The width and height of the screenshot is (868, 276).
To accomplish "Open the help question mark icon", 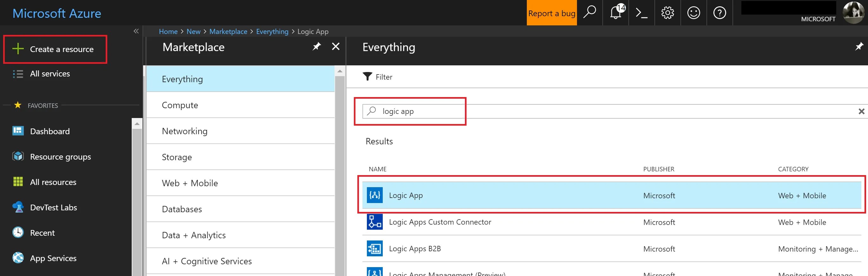I will (719, 13).
